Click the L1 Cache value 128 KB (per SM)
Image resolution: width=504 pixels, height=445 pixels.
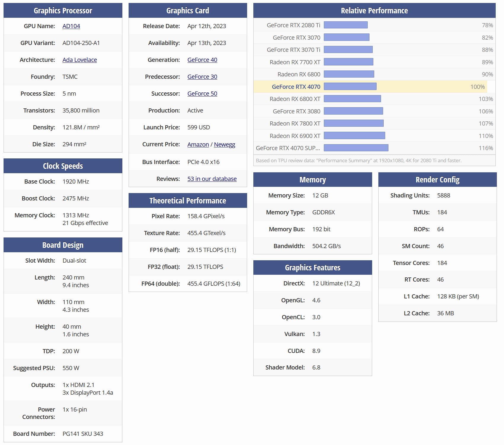tap(458, 296)
